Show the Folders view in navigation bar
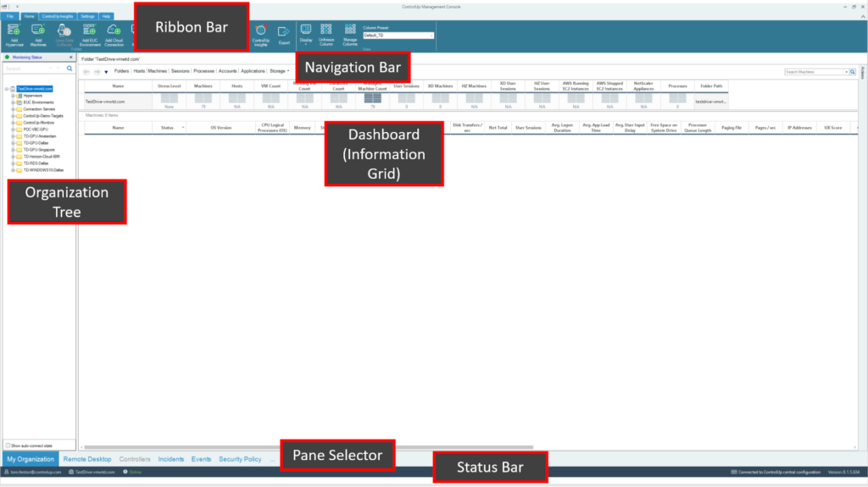 (121, 71)
